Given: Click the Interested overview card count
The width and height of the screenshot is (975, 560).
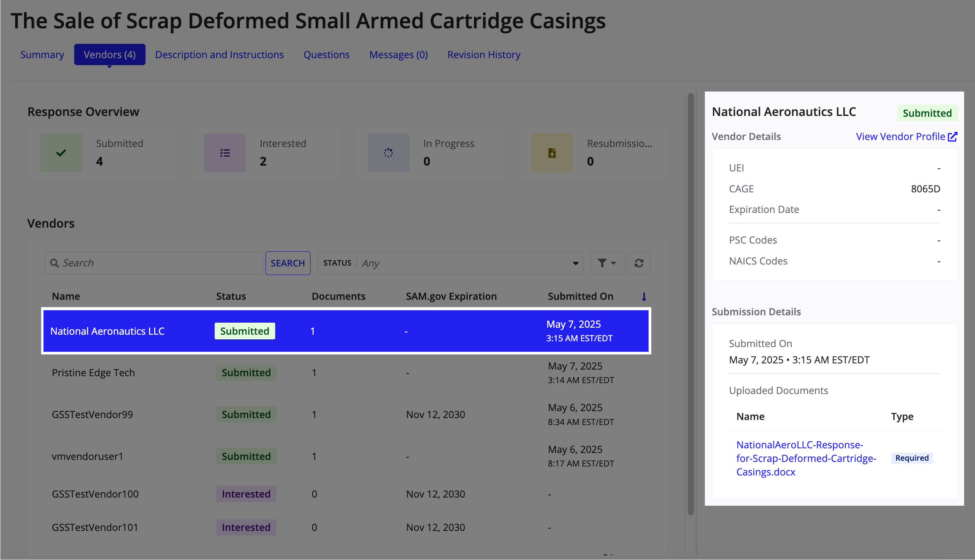Looking at the screenshot, I should (263, 161).
